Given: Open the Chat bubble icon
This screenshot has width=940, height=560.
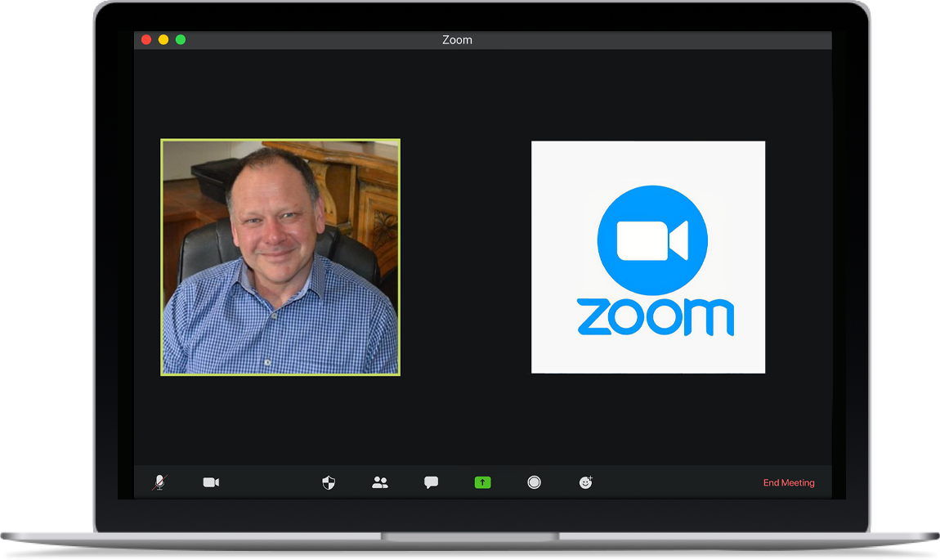Looking at the screenshot, I should pyautogui.click(x=431, y=482).
